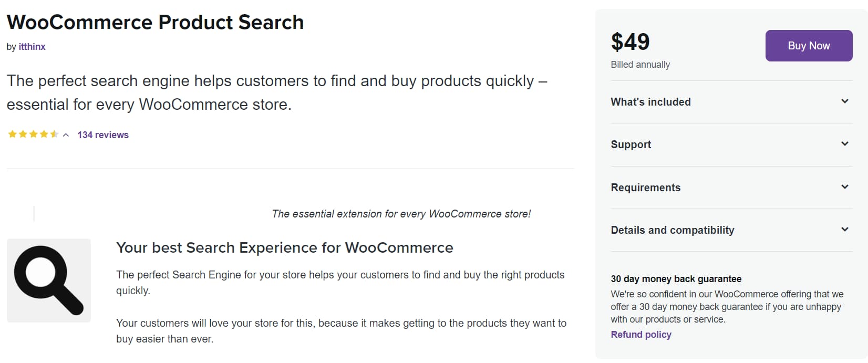Click the Details and compatibility chevron arrow
868x363 pixels.
click(x=844, y=230)
